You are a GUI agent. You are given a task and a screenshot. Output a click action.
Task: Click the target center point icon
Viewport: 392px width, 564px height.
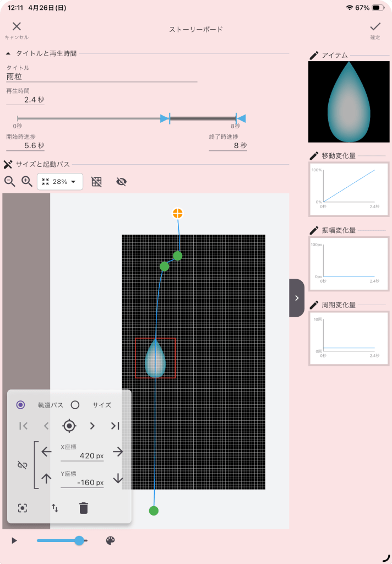69,426
